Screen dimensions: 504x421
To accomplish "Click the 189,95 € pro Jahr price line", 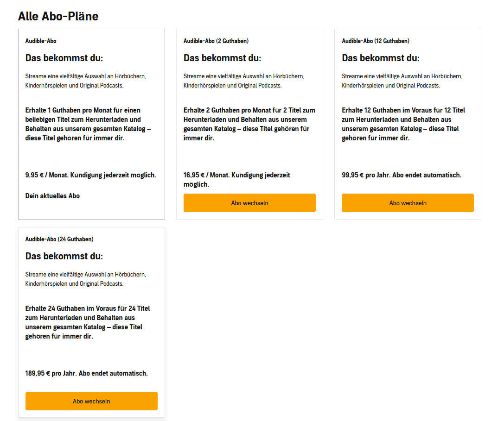I will (x=86, y=373).
